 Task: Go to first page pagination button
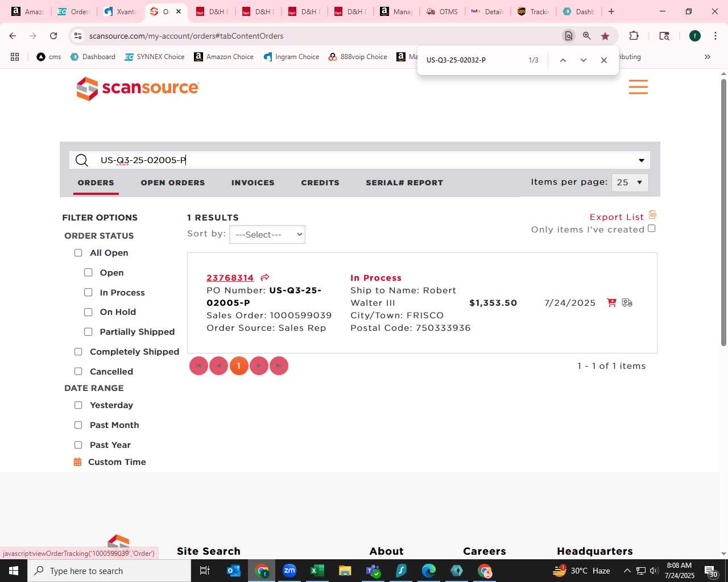pyautogui.click(x=198, y=365)
